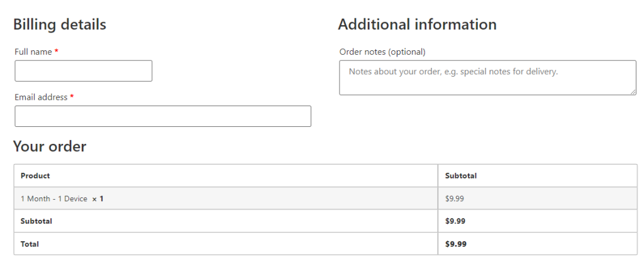Image resolution: width=644 pixels, height=262 pixels.
Task: Click the $9.99 amount in the Total row
Action: pos(455,244)
